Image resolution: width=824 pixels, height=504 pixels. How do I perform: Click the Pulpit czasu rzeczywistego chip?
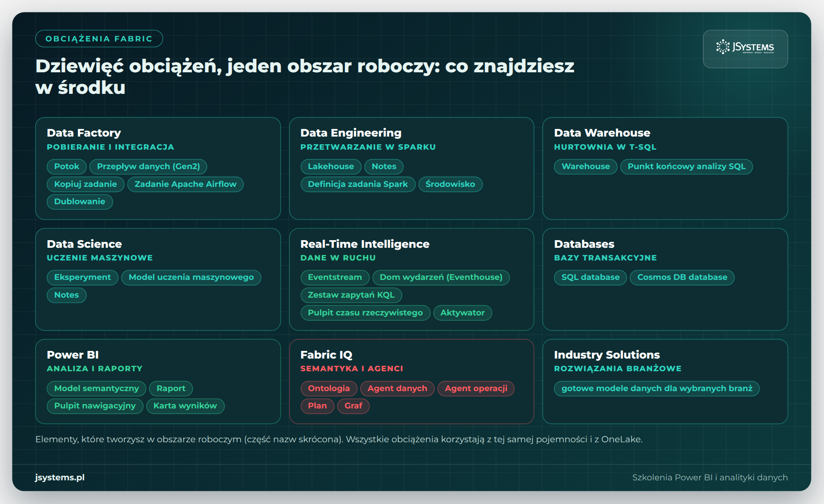tap(365, 313)
